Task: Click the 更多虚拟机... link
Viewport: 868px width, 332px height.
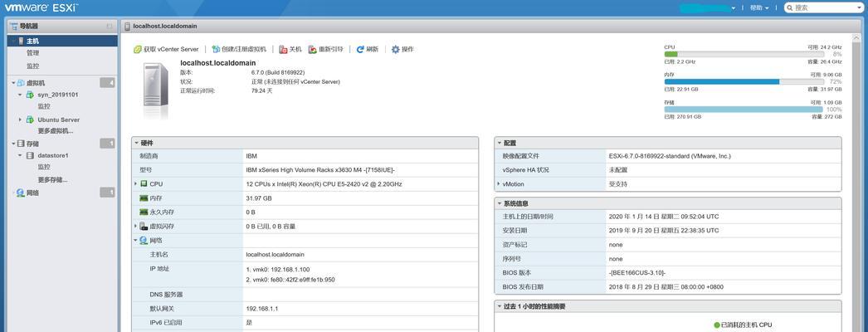Action: pos(56,131)
